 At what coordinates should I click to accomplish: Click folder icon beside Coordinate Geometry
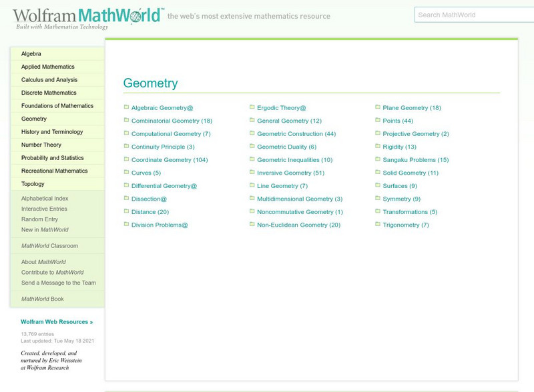[x=126, y=159]
